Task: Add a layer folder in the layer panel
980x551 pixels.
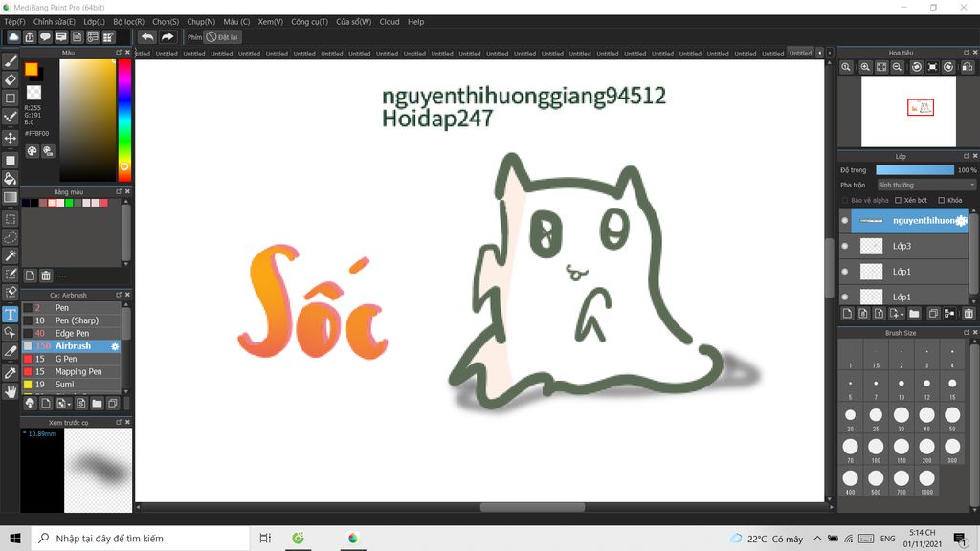Action: click(914, 314)
